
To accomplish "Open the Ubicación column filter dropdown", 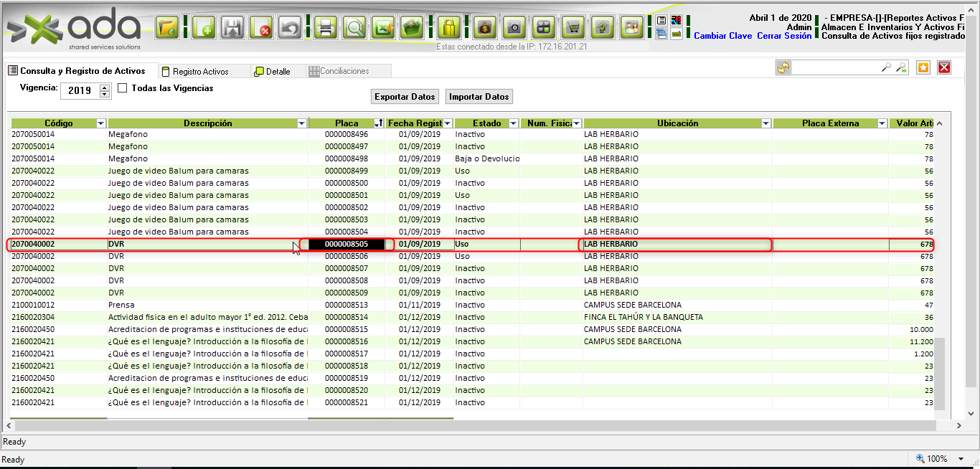I will click(765, 123).
